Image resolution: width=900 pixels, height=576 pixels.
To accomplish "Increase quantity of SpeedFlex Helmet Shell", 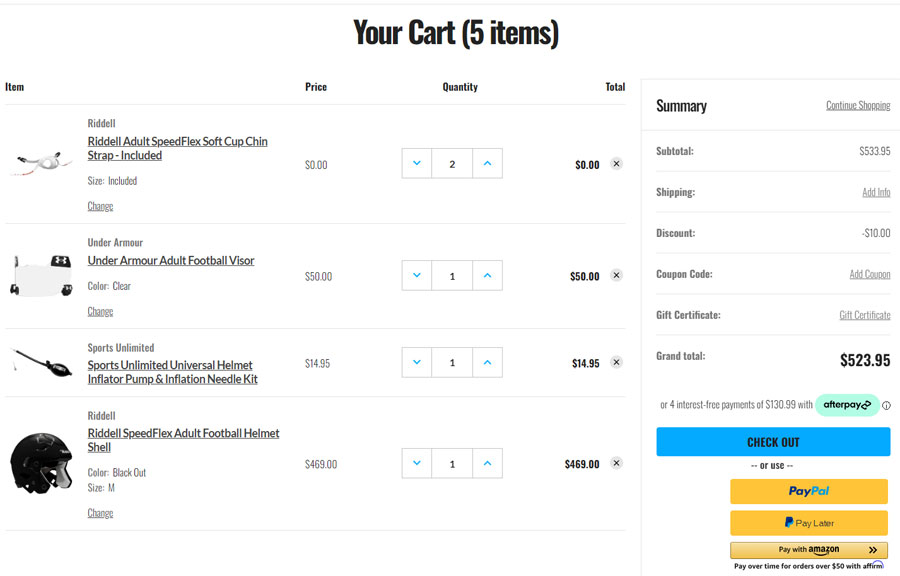I will (487, 464).
